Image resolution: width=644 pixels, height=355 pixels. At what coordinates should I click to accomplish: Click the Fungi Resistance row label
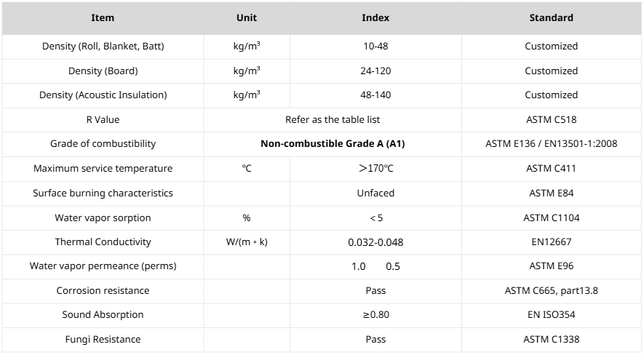coord(103,339)
